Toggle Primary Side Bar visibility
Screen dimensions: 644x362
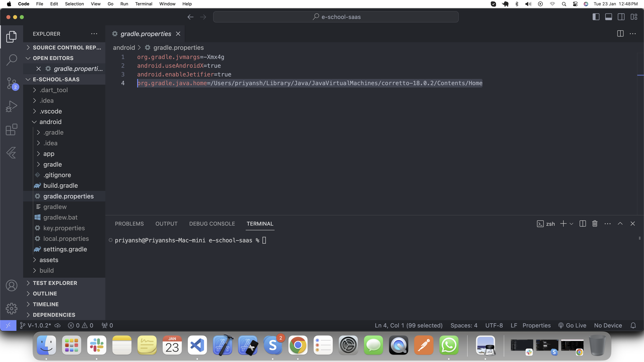[x=596, y=17]
